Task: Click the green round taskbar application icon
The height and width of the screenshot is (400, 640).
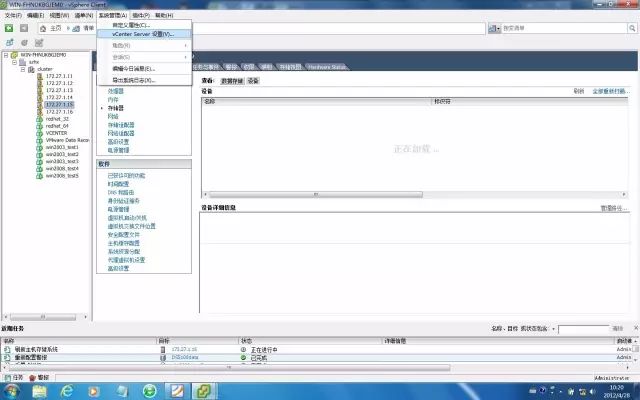Action: click(x=149, y=391)
